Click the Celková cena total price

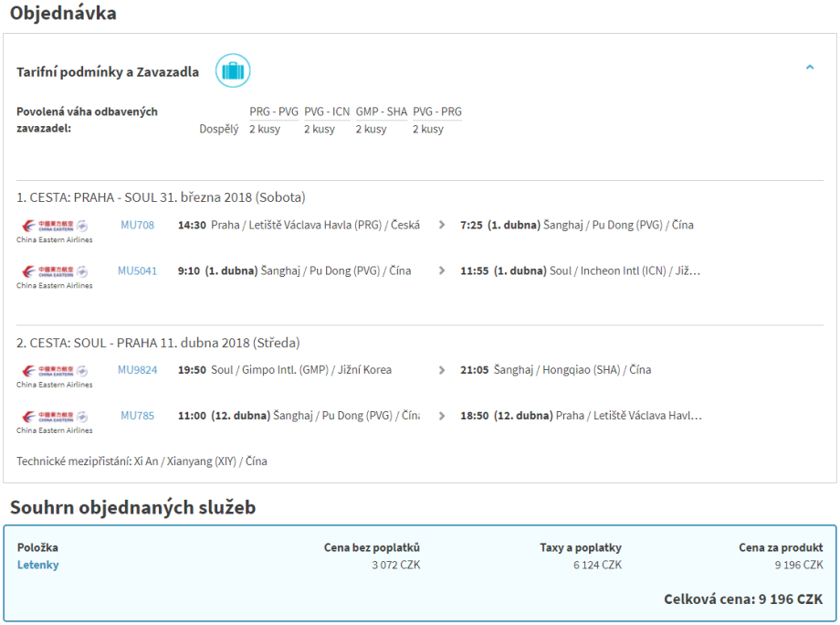pos(742,599)
